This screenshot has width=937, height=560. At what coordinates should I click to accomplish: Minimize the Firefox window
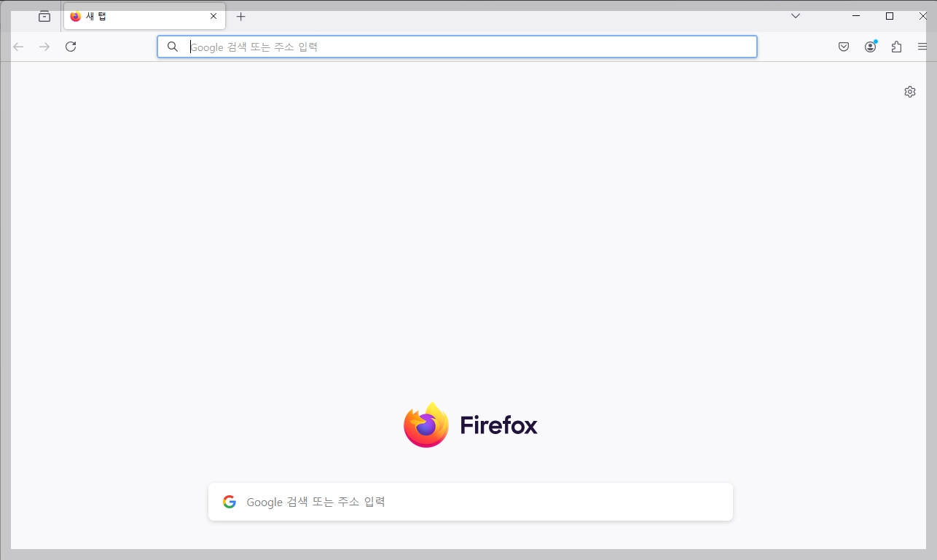click(x=856, y=16)
